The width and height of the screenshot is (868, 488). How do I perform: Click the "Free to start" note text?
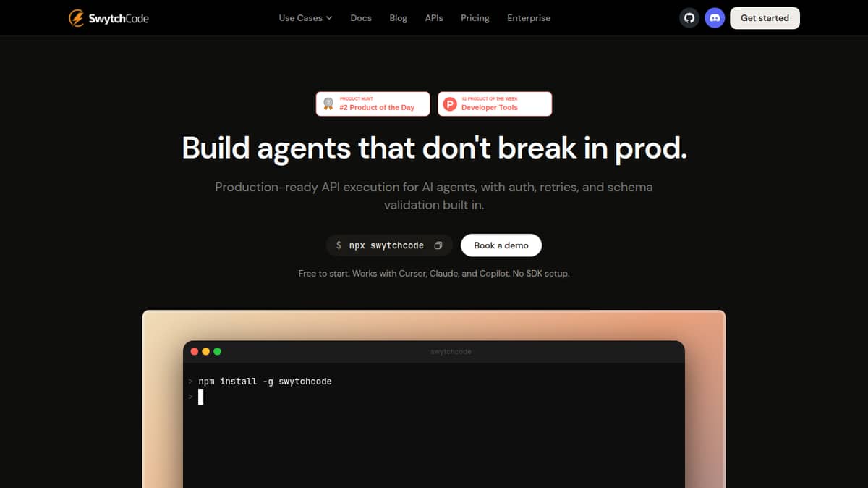tap(434, 274)
